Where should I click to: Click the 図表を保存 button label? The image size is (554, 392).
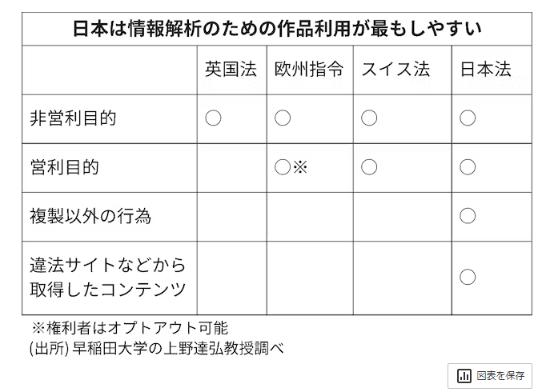pos(500,375)
